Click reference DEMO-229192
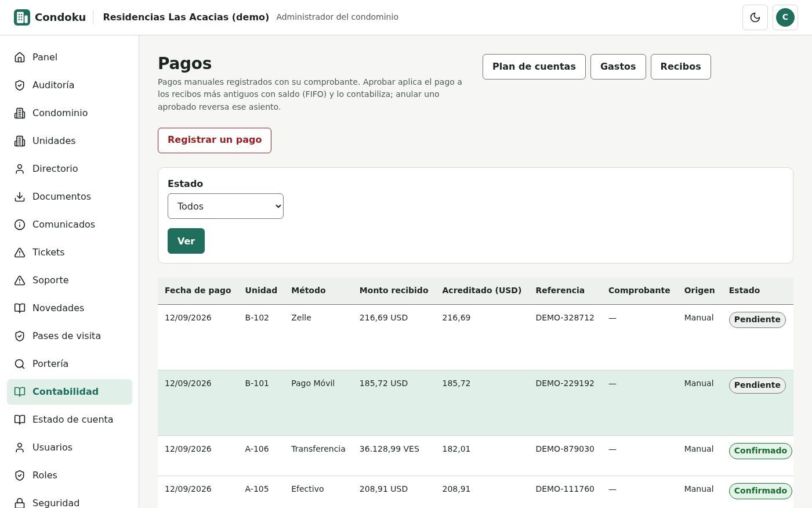Image resolution: width=812 pixels, height=508 pixels. (565, 383)
